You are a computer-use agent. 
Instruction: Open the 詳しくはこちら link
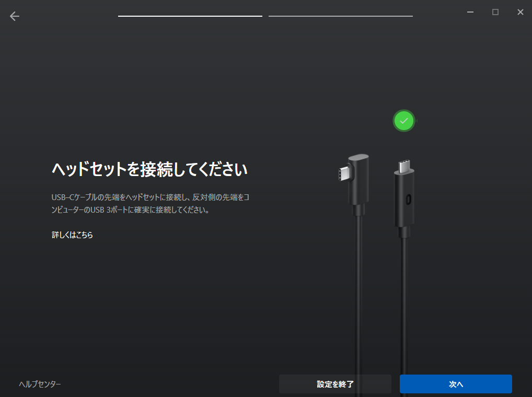pos(72,235)
